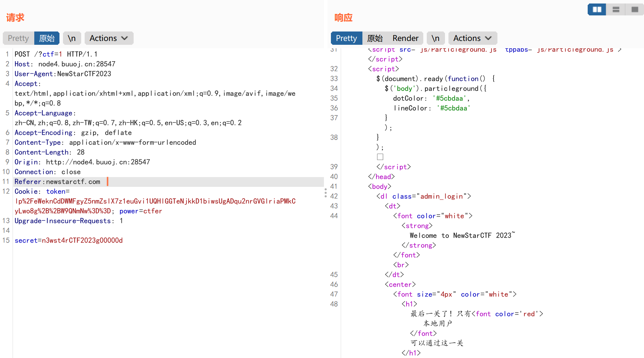This screenshot has width=644, height=358.
Task: Open response Render tab
Action: coord(405,38)
